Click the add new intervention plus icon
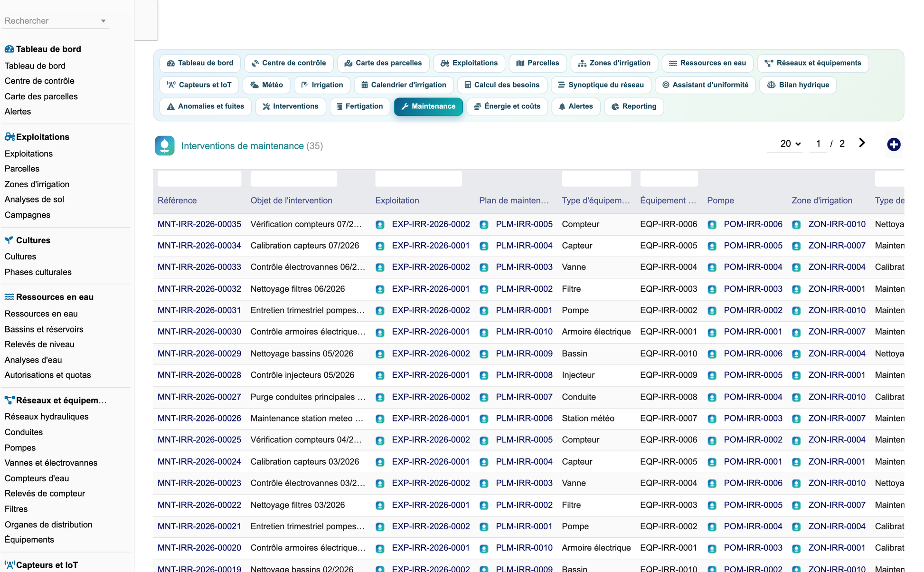The height and width of the screenshot is (572, 924). click(x=894, y=144)
